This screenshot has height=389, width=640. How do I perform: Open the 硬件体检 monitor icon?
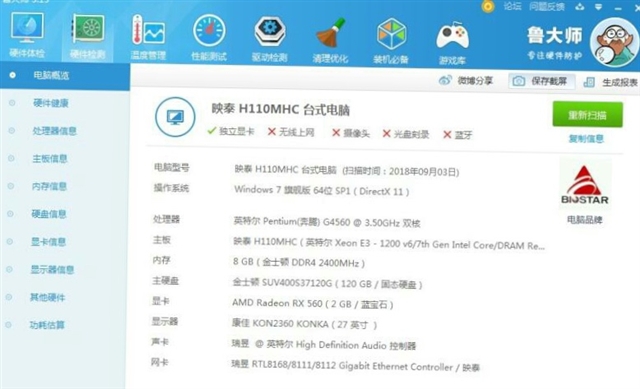pos(27,28)
